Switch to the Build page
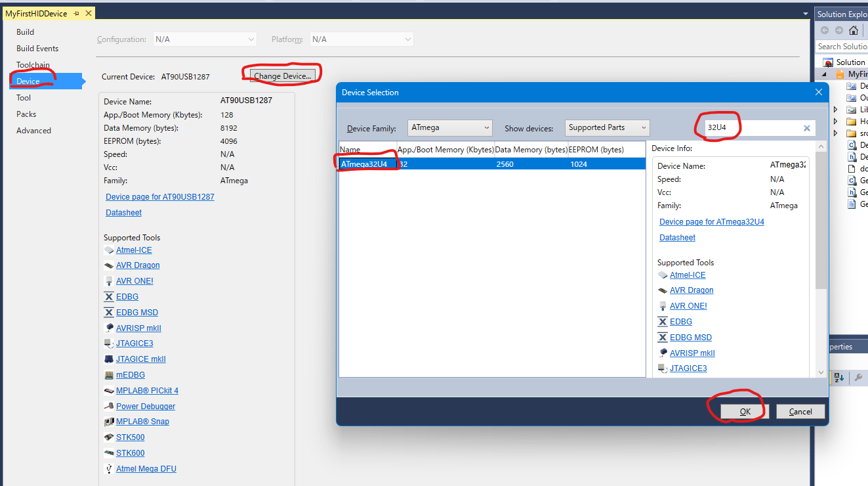This screenshot has height=486, width=868. (x=25, y=32)
